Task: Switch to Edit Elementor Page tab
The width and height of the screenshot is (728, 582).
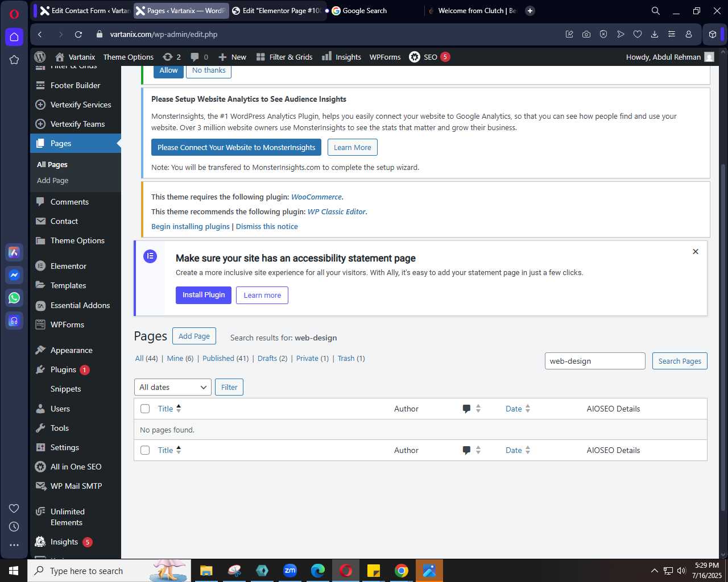Action: pyautogui.click(x=276, y=11)
